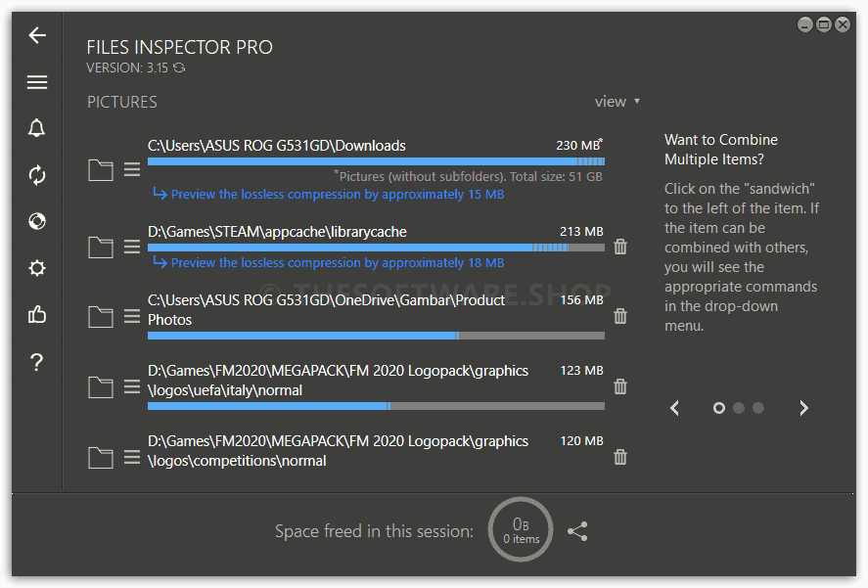Select the third carousel dot in tips panel
Viewport: 868px width, 588px height.
pyautogui.click(x=758, y=408)
